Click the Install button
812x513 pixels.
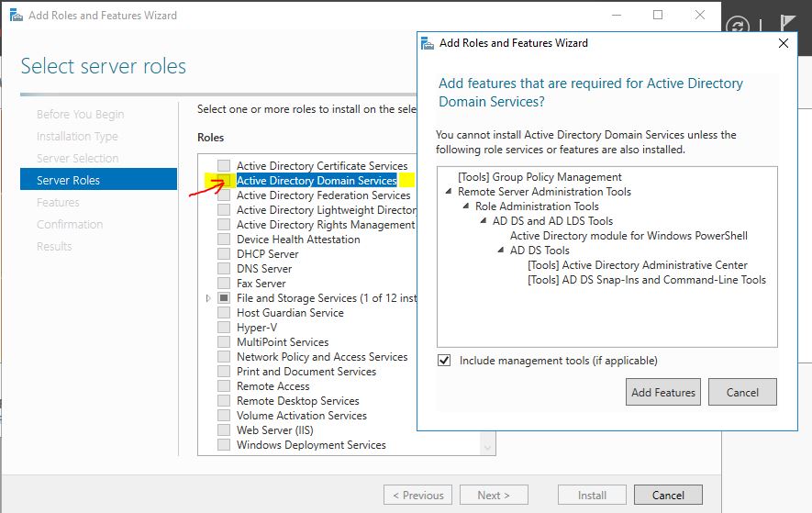click(592, 495)
